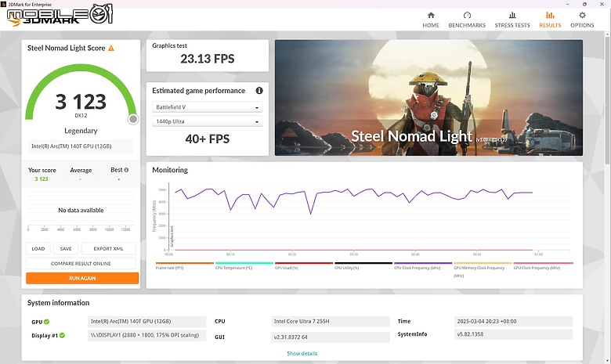The height and width of the screenshot is (364, 611).
Task: Click the warning triangle beside Steel Nomad Light Score
Action: coord(111,49)
